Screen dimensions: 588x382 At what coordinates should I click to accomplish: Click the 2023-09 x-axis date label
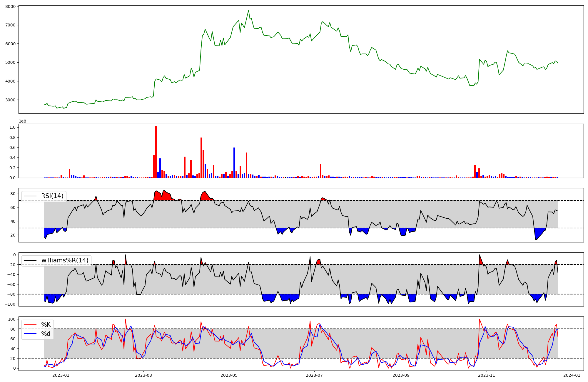pos(401,375)
